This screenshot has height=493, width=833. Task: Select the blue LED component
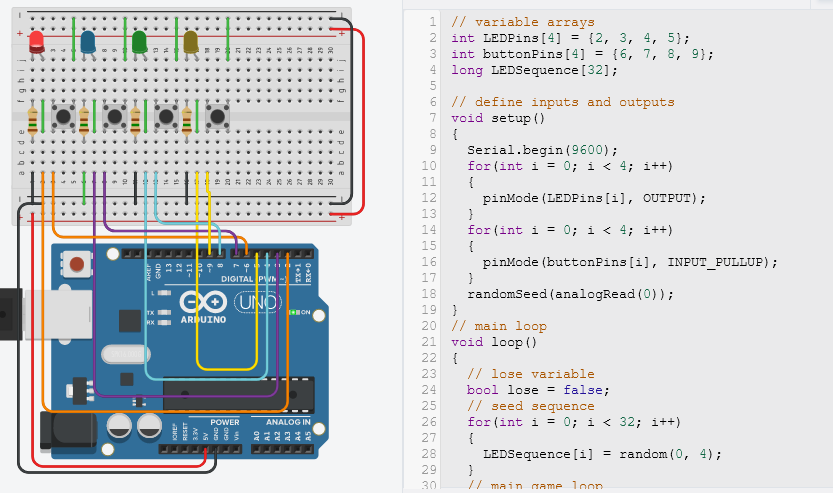(88, 41)
